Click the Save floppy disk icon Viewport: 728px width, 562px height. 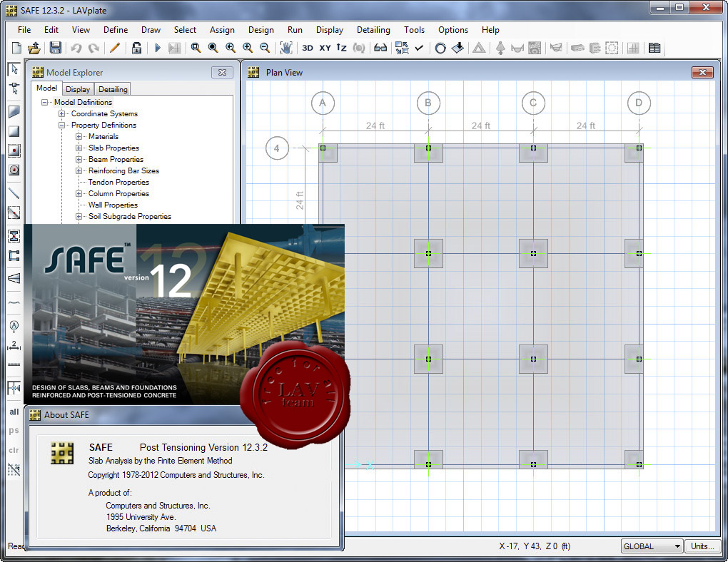55,48
